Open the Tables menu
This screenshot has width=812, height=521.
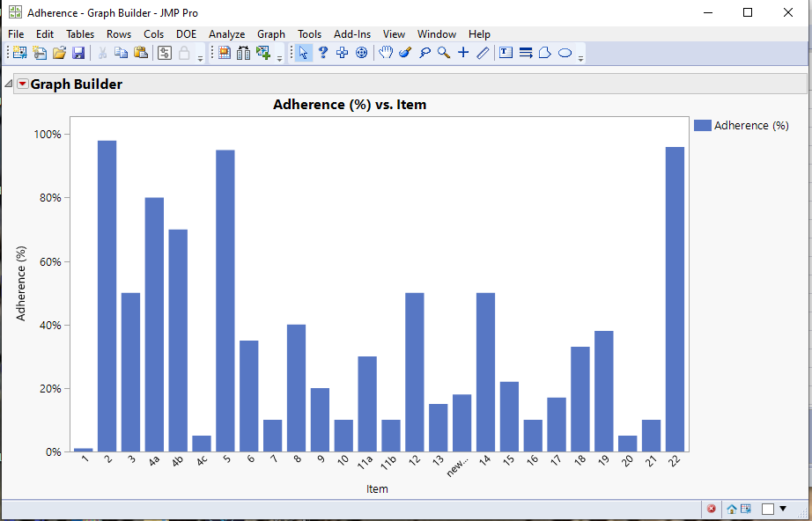pos(80,34)
